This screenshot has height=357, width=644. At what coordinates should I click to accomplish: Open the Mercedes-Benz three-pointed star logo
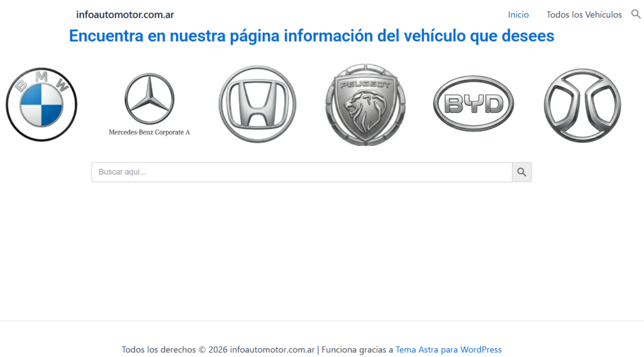149,98
